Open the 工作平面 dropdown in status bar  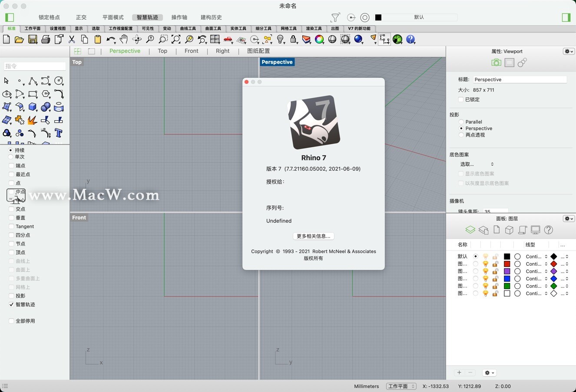point(401,386)
